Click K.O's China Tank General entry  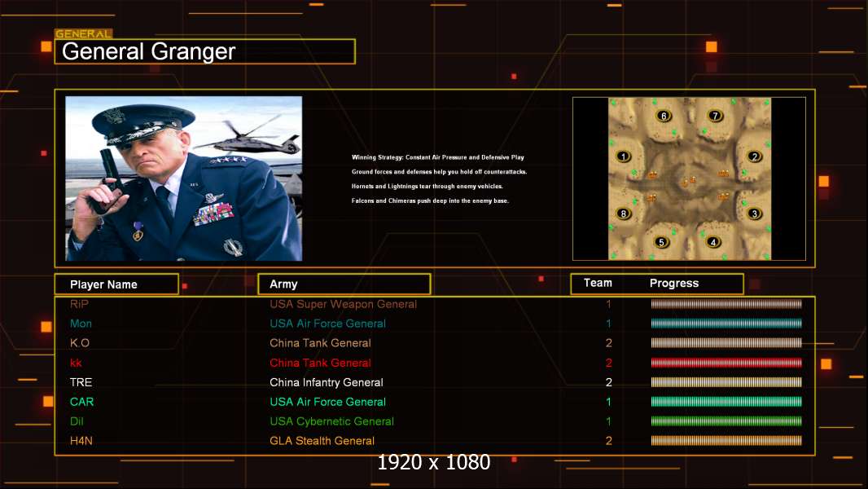[320, 343]
